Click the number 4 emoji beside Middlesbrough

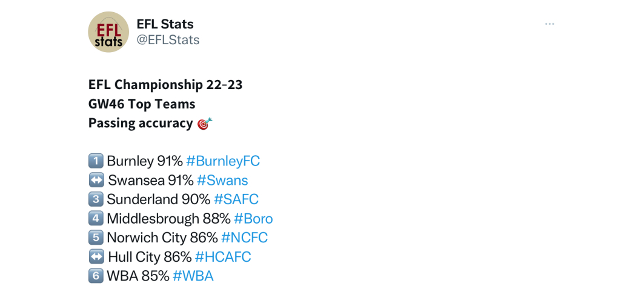96,219
